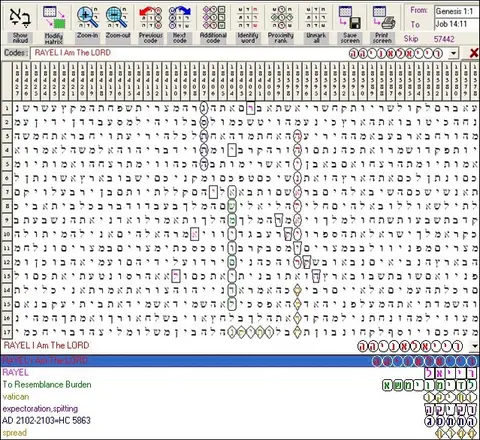Click the Codes label

click(15, 53)
